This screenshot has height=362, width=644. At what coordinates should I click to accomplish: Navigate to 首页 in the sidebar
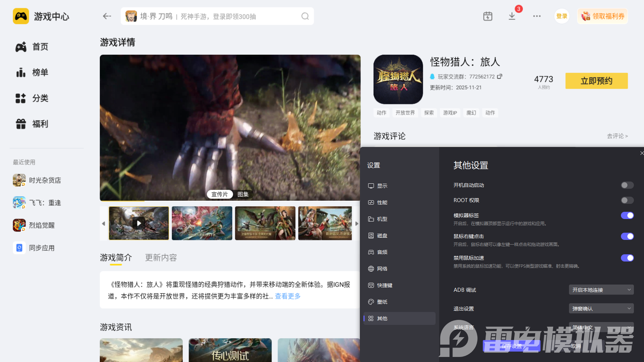40,47
